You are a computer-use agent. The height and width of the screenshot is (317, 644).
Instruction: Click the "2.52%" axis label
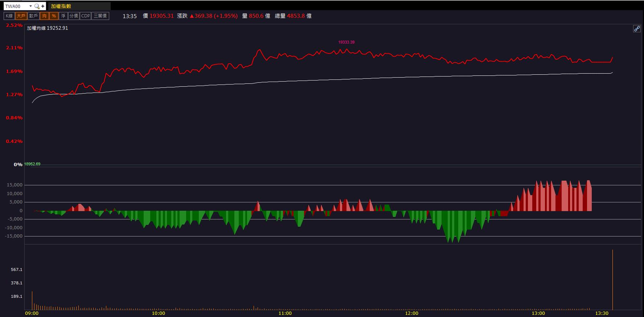[x=14, y=25]
